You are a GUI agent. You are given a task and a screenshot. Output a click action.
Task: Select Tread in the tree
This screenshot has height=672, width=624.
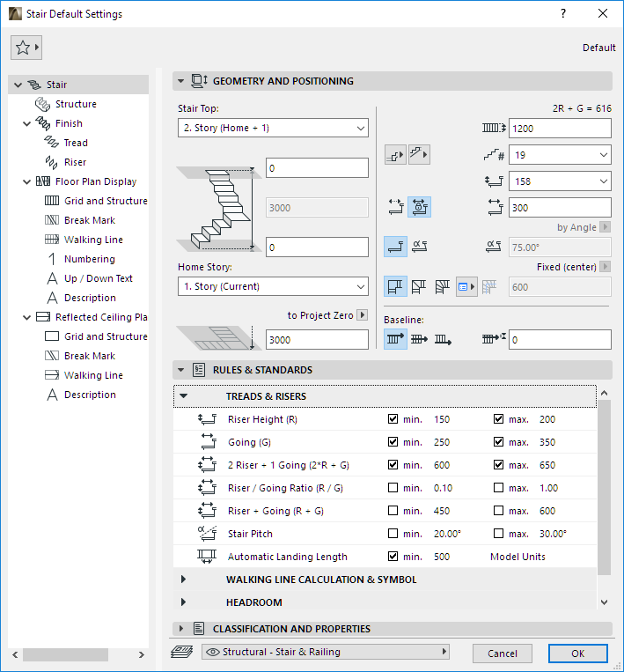pyautogui.click(x=76, y=143)
